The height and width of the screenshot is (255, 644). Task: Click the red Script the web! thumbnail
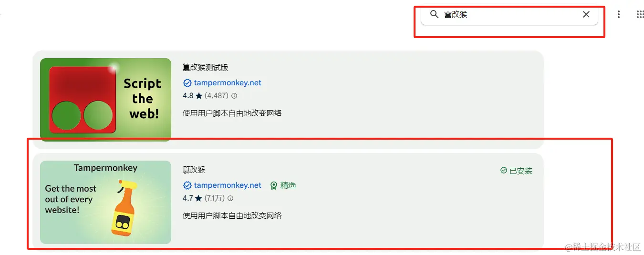tap(105, 100)
